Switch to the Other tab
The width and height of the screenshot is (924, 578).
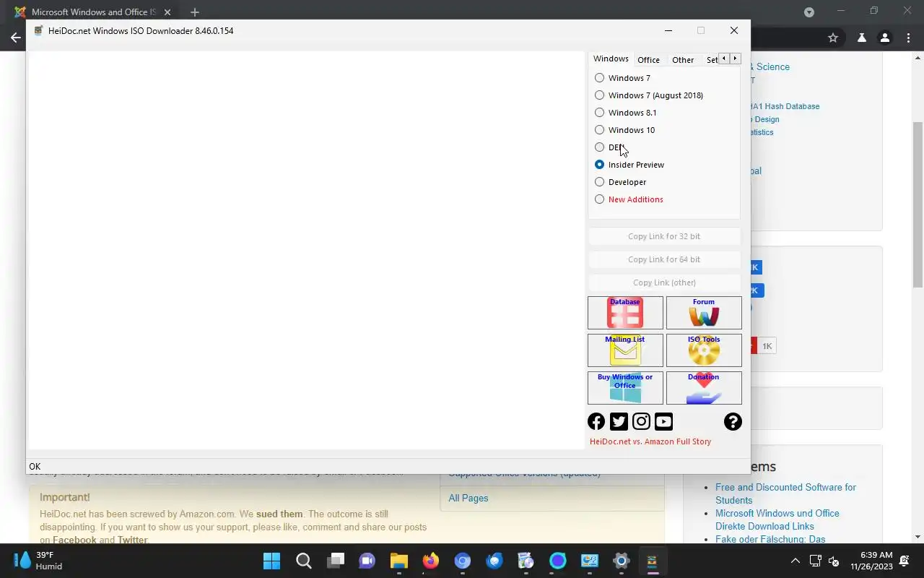(683, 60)
